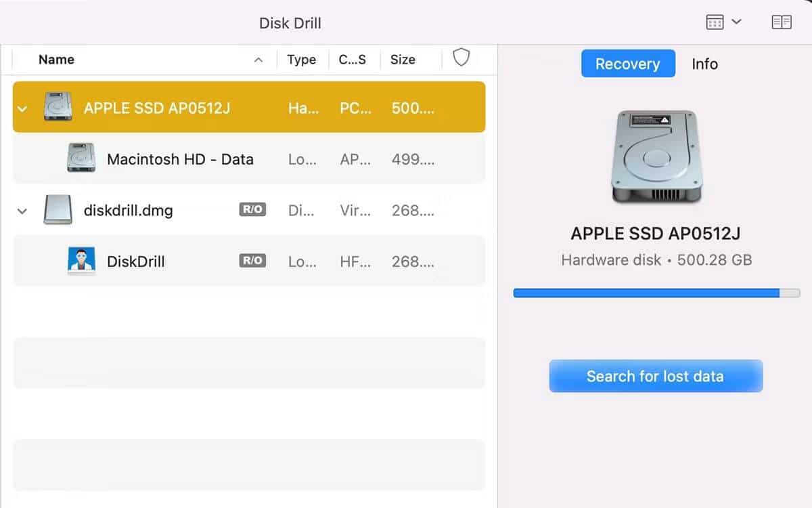Click the diskdill.dmg disk image icon
Viewport: 812px width, 508px height.
click(58, 210)
